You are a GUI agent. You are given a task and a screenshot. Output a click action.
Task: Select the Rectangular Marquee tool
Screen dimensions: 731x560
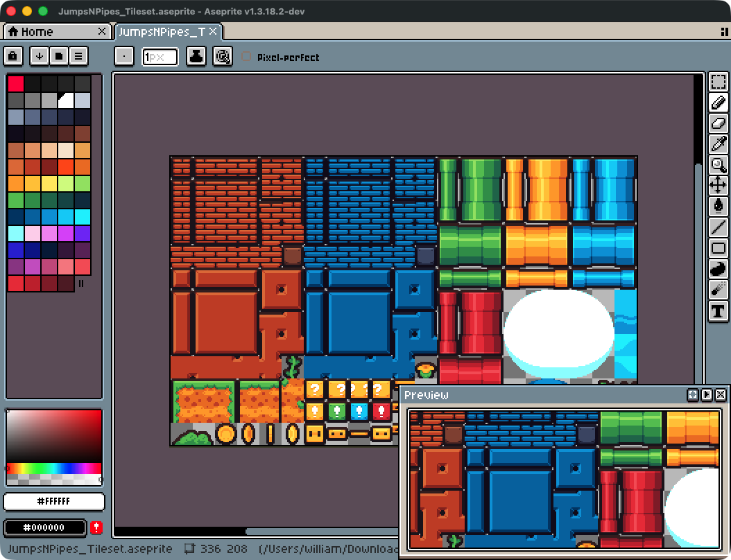tap(718, 82)
